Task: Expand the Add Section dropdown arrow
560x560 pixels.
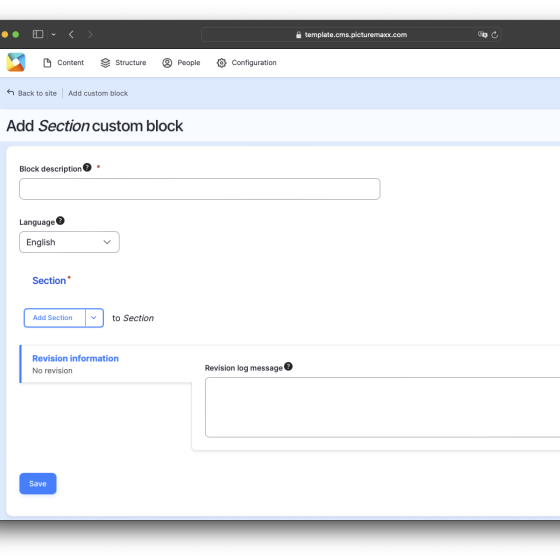Action: pos(94,318)
